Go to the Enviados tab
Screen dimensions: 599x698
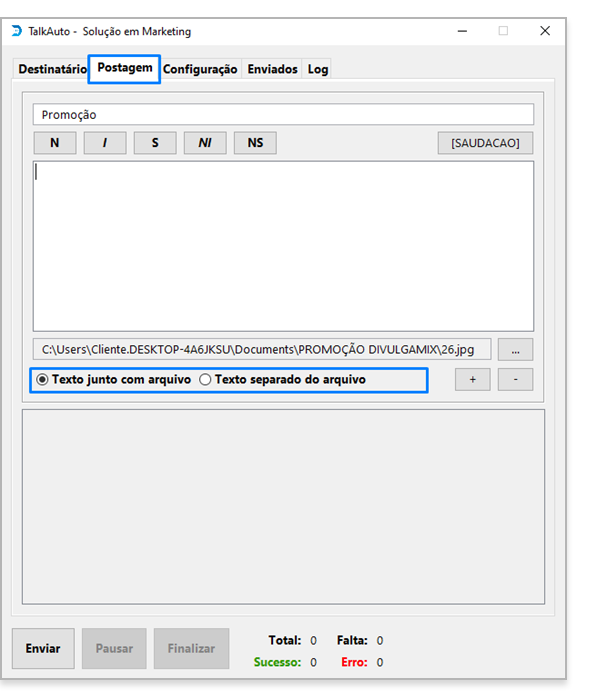[272, 69]
